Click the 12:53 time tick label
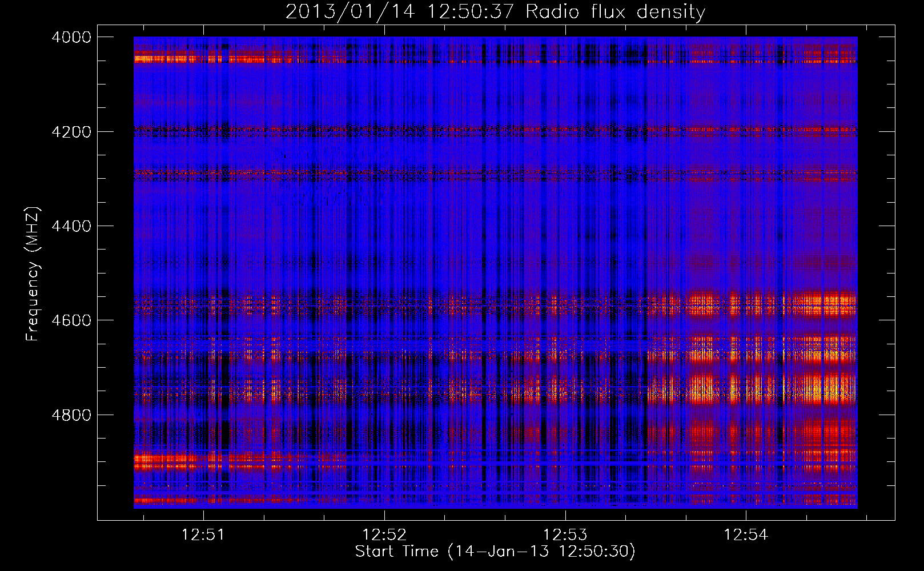Image resolution: width=924 pixels, height=571 pixels. (x=565, y=535)
